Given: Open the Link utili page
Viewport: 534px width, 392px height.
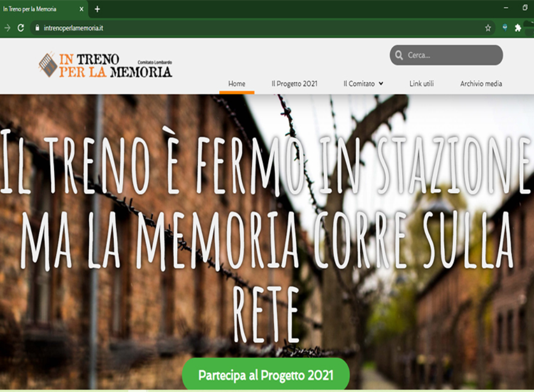Looking at the screenshot, I should [x=422, y=83].
